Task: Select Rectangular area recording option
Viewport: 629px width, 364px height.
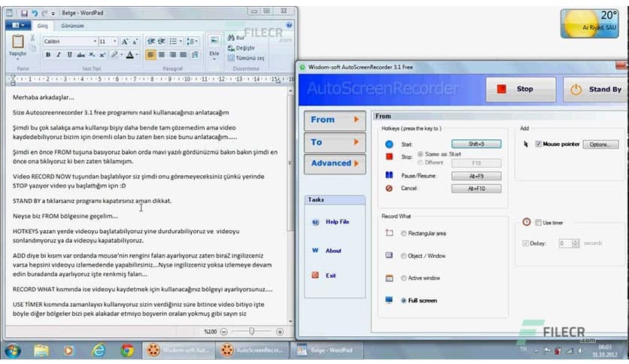Action: [x=403, y=233]
